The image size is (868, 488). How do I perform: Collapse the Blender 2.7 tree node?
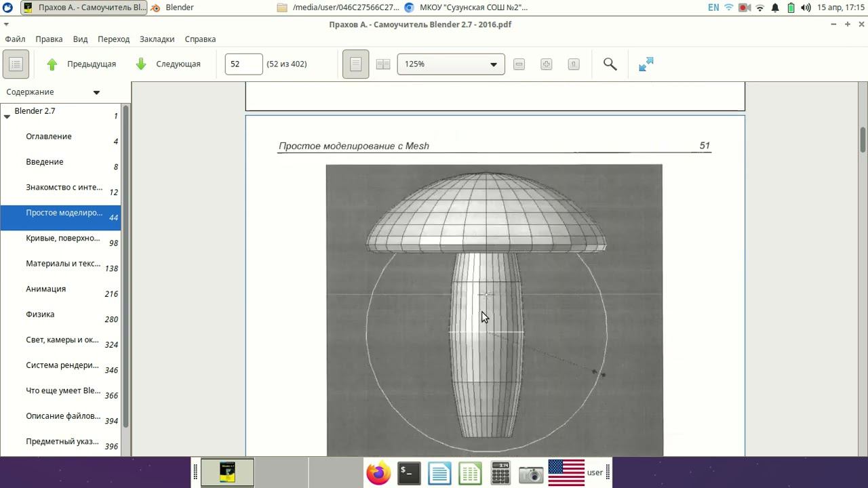click(7, 117)
